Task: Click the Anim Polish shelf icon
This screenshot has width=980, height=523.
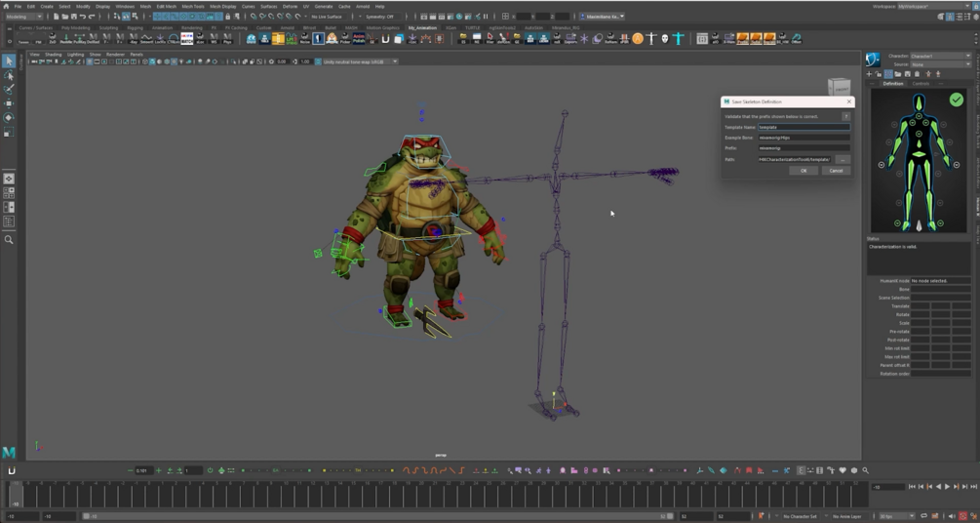Action: pos(359,39)
